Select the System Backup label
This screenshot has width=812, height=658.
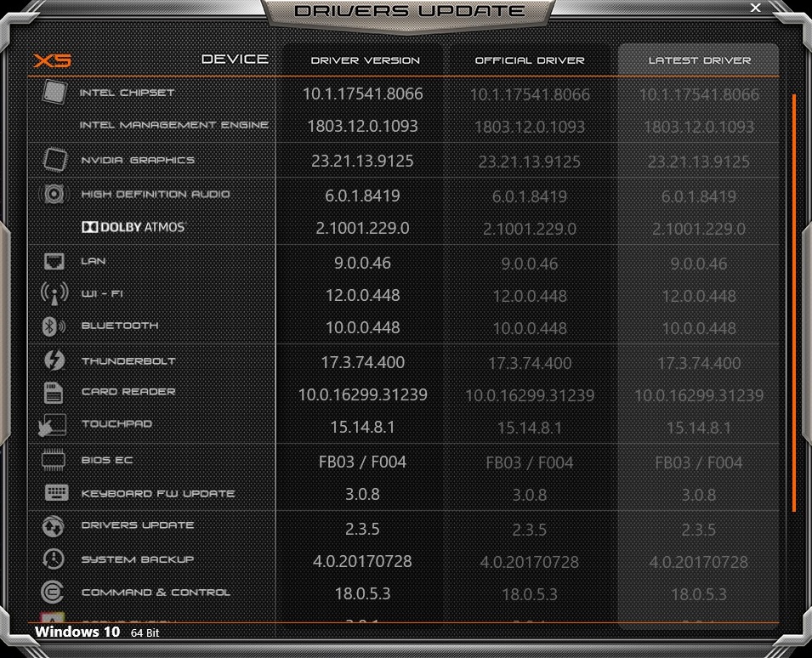pyautogui.click(x=137, y=559)
